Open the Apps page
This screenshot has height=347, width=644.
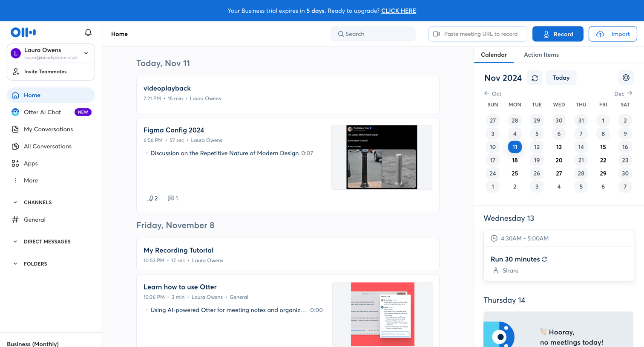51,163
